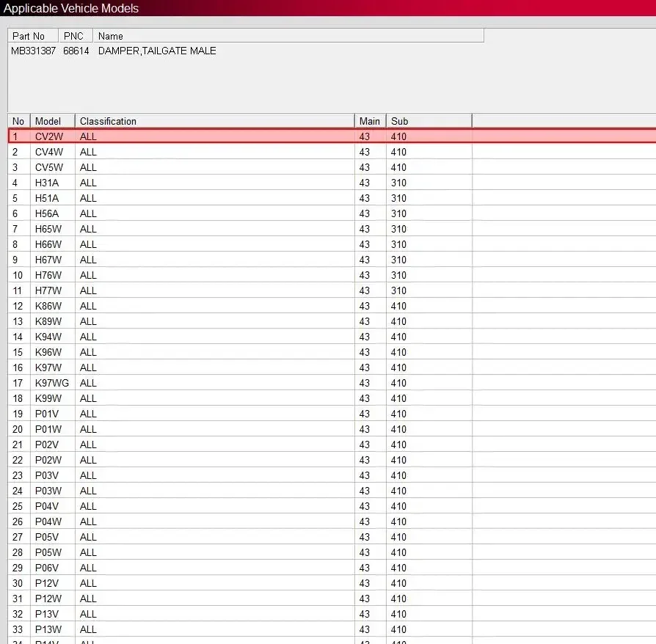Click the Model column header
This screenshot has height=644, width=656.
click(x=53, y=121)
